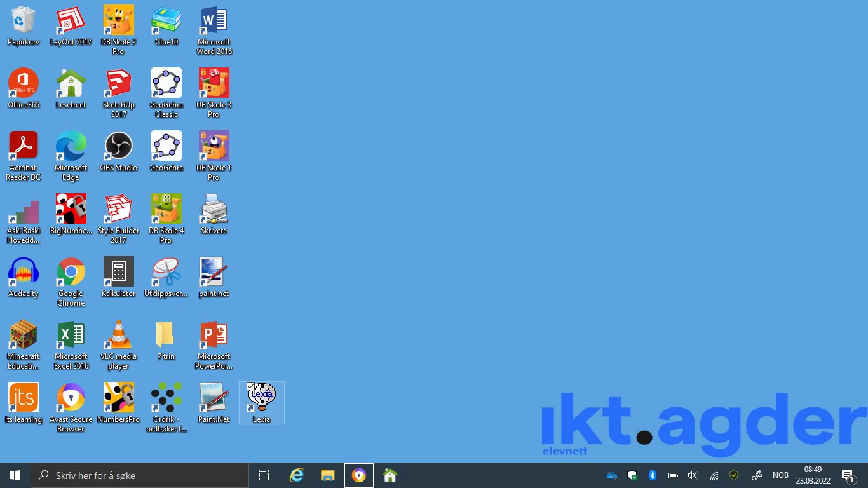This screenshot has height=488, width=868.
Task: Click the Microsoft PowerPoint desktop shortcut
Action: [214, 345]
